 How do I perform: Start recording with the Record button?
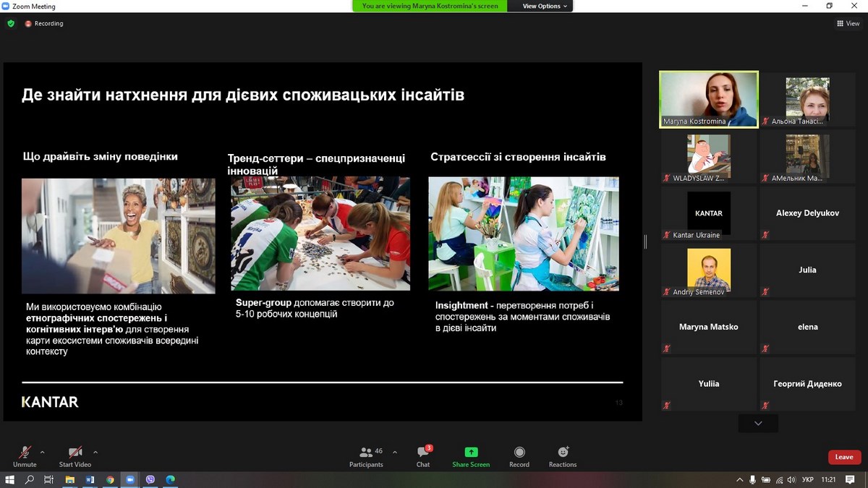(x=519, y=455)
